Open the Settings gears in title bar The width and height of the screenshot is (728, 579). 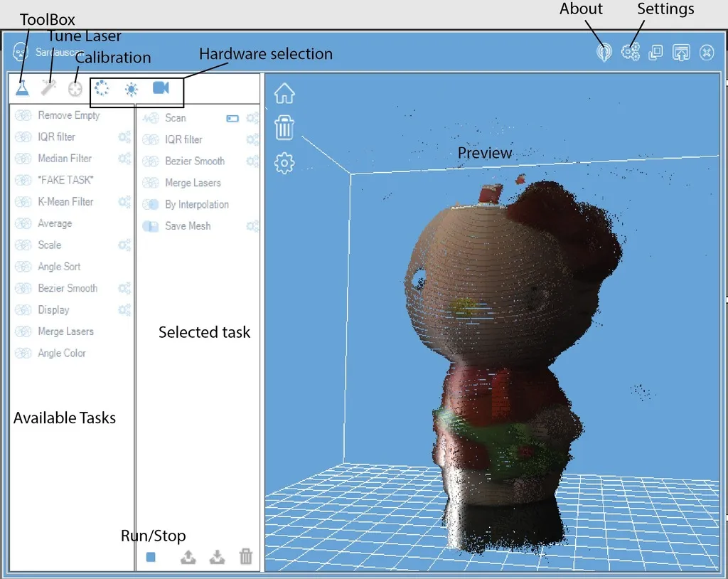[631, 52]
